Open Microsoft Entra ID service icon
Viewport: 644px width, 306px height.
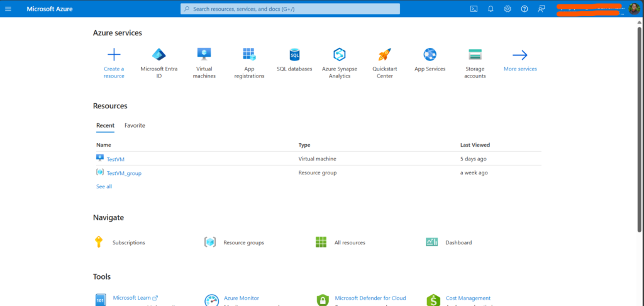159,54
